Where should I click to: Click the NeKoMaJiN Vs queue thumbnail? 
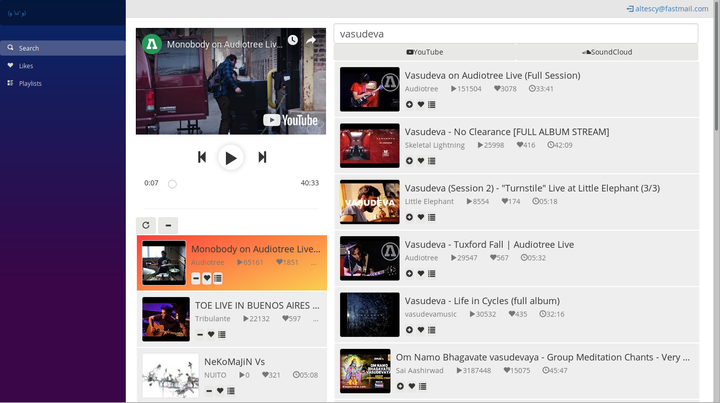170,375
